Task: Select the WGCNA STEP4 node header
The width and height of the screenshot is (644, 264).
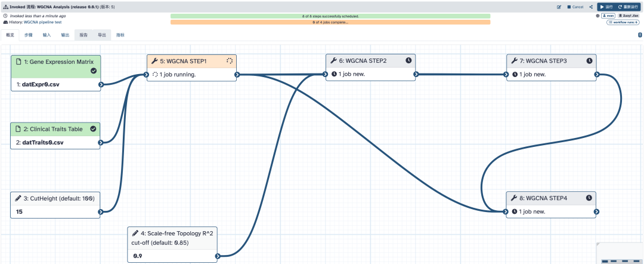Action: point(551,198)
